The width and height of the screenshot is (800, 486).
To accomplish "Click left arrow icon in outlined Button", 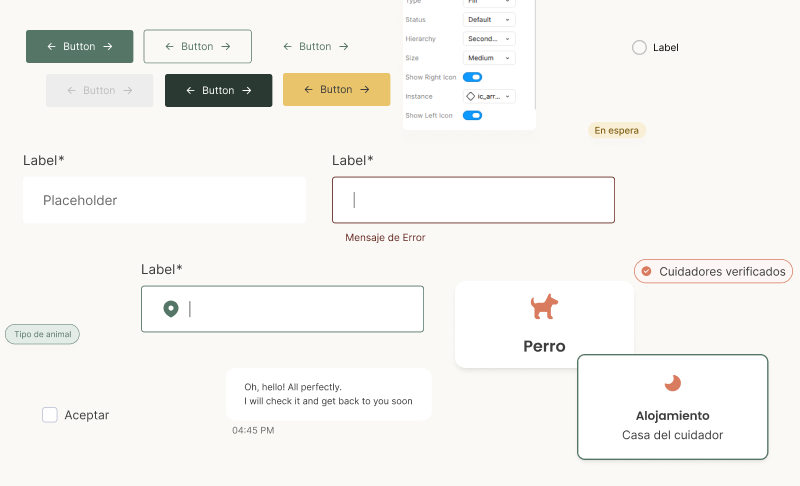I will pyautogui.click(x=169, y=46).
